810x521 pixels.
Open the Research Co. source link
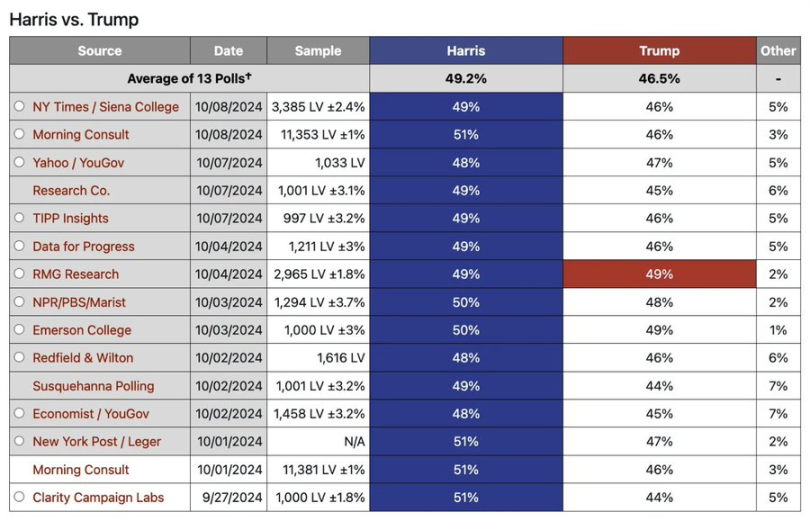71,191
